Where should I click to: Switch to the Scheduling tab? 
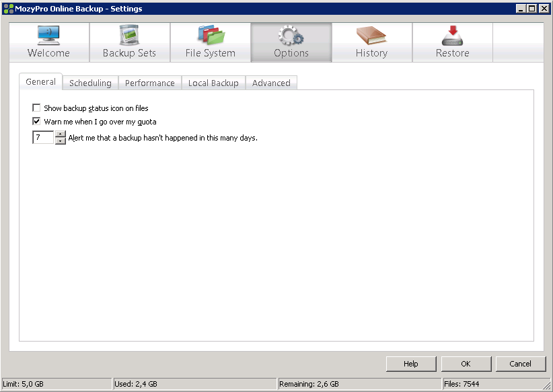(x=90, y=83)
